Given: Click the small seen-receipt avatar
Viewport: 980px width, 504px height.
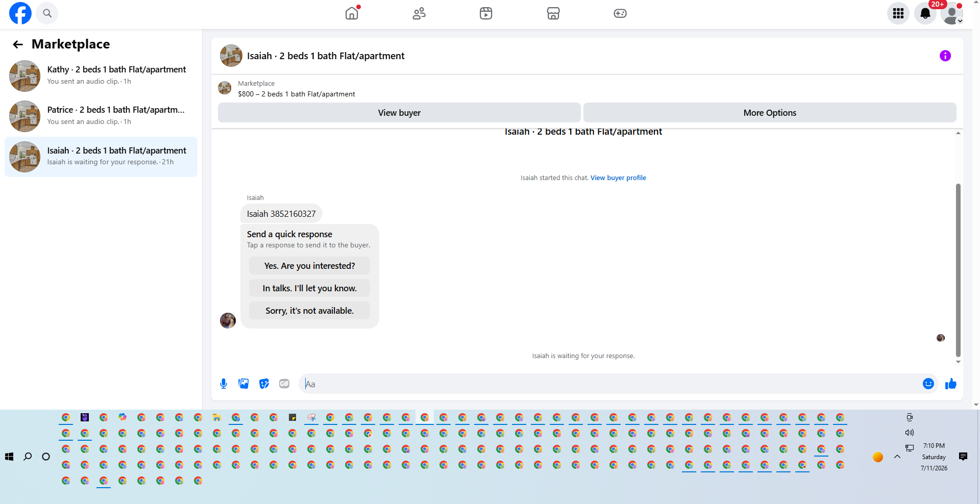Looking at the screenshot, I should [x=941, y=338].
